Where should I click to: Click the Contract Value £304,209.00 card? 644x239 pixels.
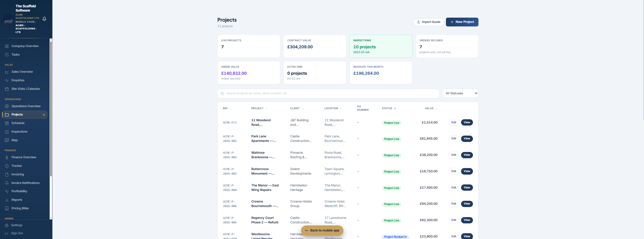315,46
